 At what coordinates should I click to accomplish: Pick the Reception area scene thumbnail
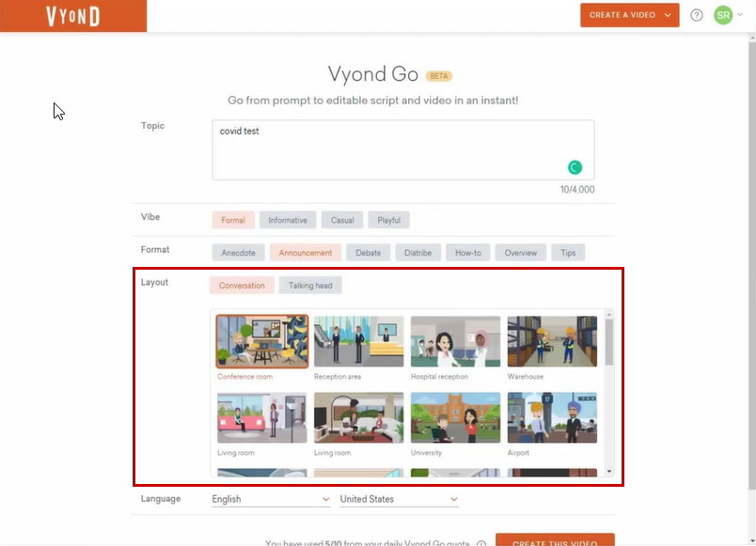tap(358, 342)
